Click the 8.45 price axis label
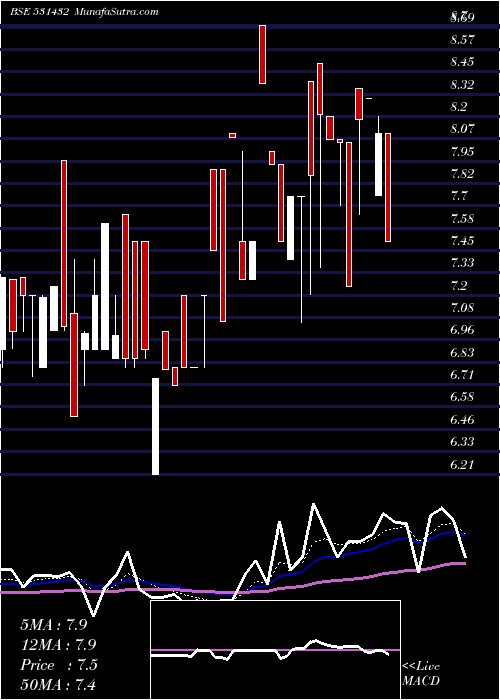 pos(462,62)
